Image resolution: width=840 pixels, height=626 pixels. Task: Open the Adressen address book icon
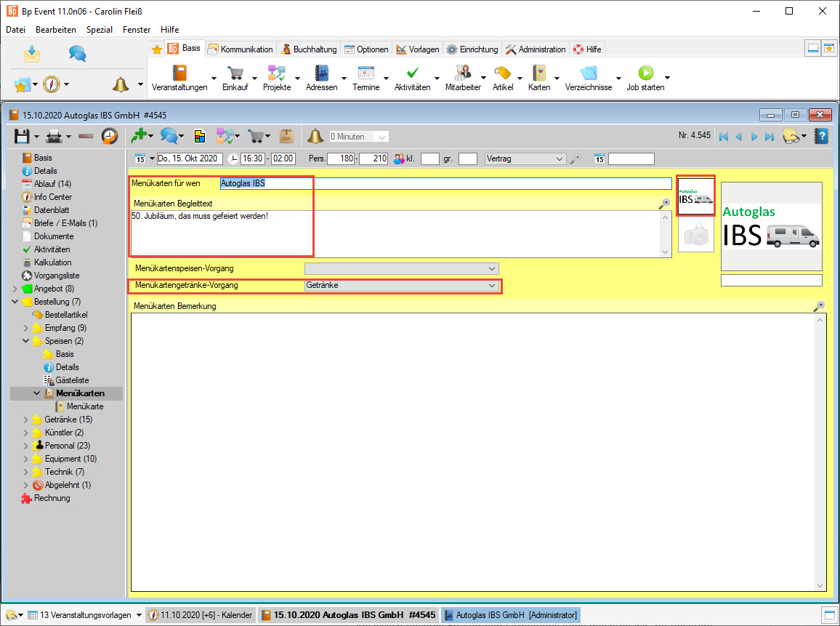pyautogui.click(x=321, y=73)
